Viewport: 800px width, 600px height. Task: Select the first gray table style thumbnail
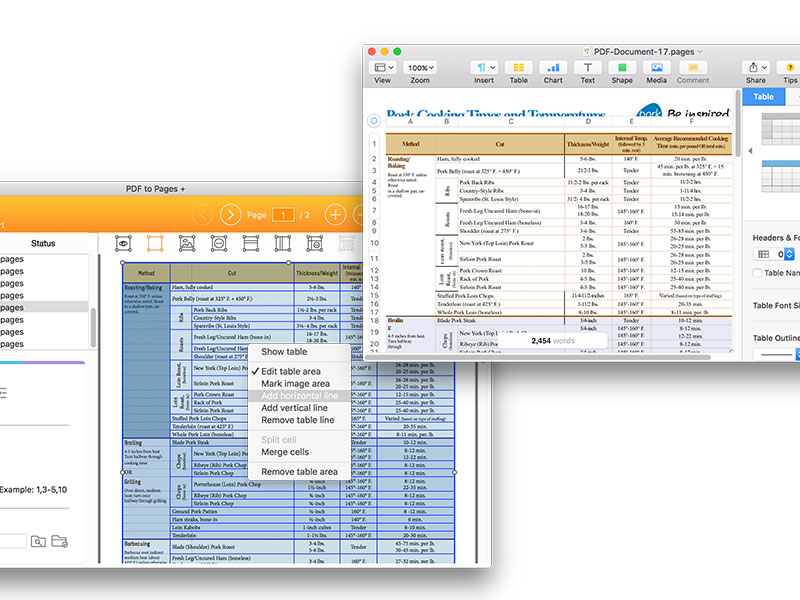click(x=781, y=129)
